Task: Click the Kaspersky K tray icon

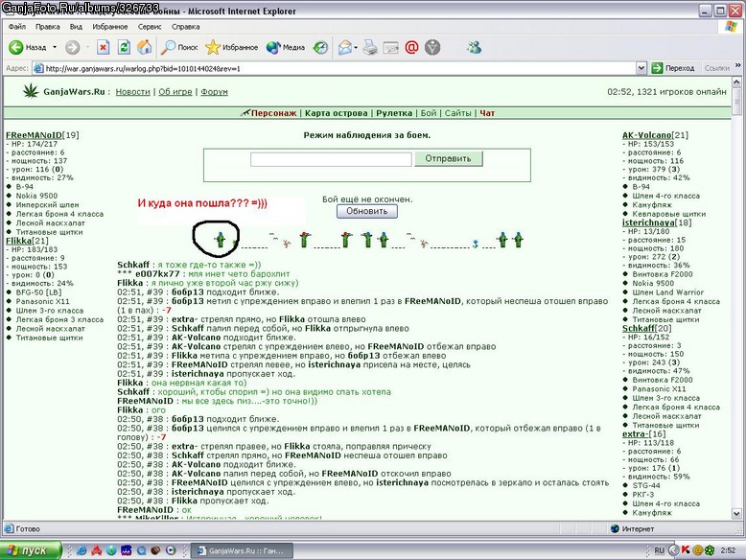Action: coord(686,550)
